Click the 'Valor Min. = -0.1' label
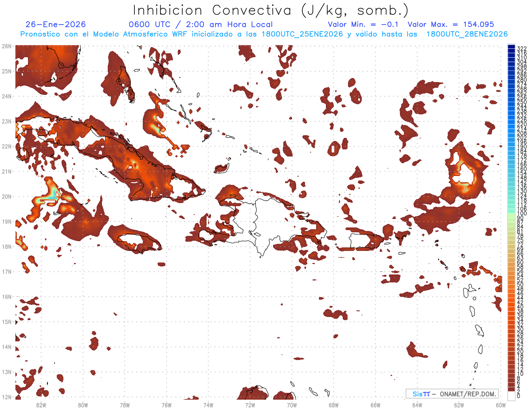Viewport: 532px width, 411px height. [363, 25]
